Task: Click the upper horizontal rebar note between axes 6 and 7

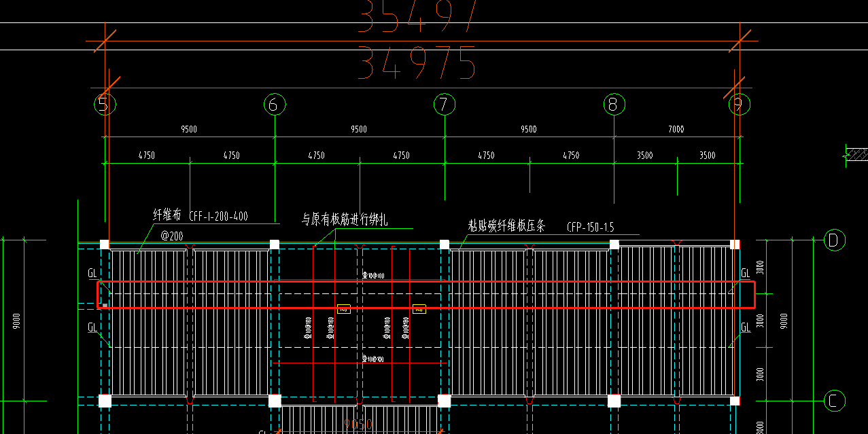Action: [x=374, y=276]
